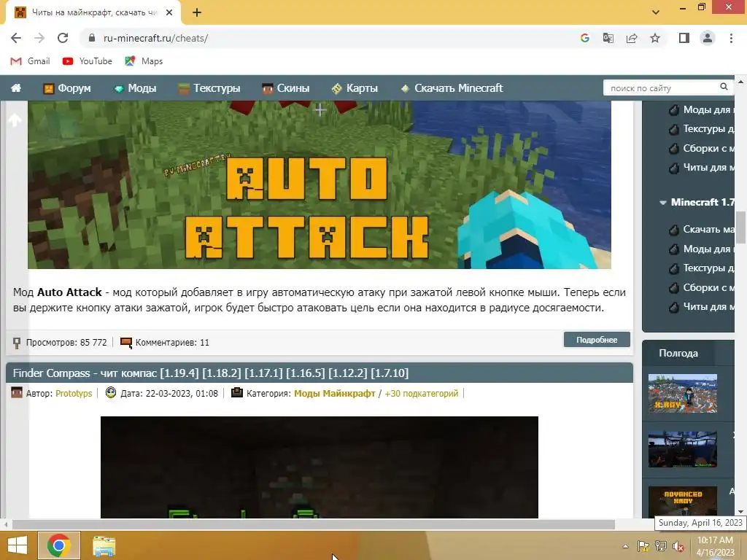Image resolution: width=747 pixels, height=560 pixels.
Task: Click the Подробнее button
Action: pos(597,340)
